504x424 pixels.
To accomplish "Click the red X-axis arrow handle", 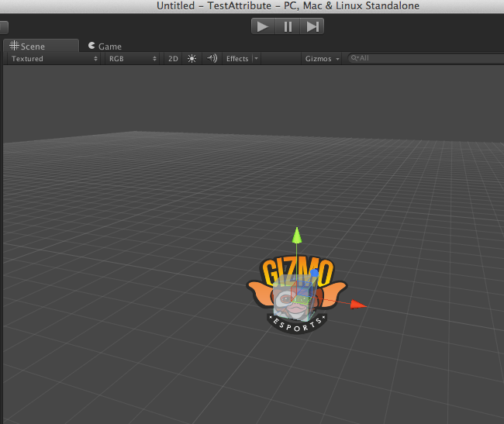I will tap(357, 305).
